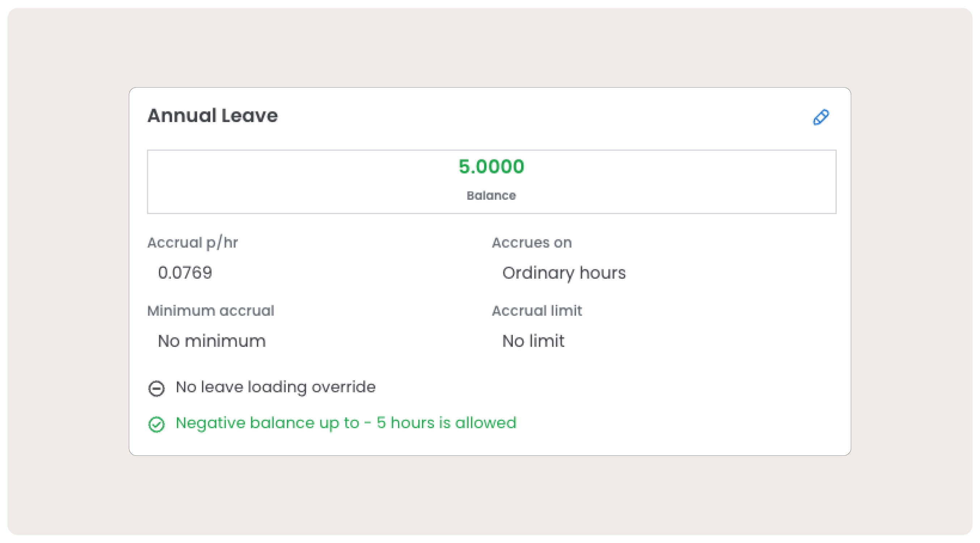Image resolution: width=980 pixels, height=543 pixels.
Task: Click the word Leave in the card heading
Action: click(250, 116)
